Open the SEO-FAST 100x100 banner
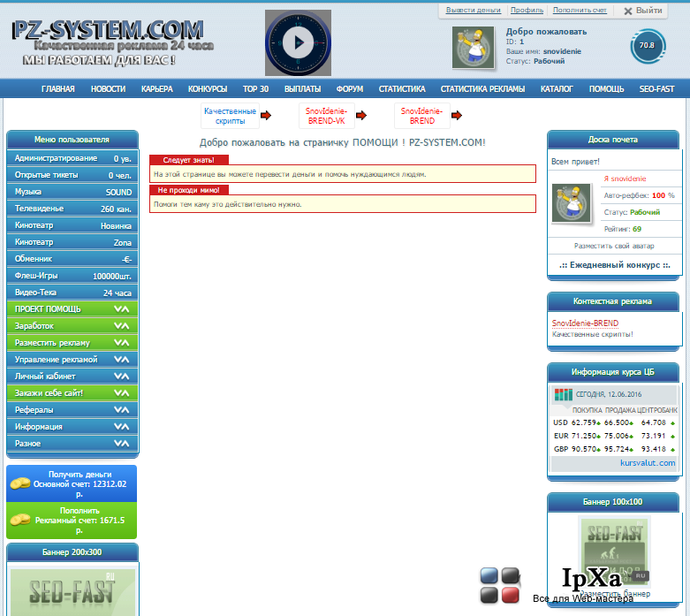Viewport: 690px width, 616px height. pyautogui.click(x=614, y=552)
